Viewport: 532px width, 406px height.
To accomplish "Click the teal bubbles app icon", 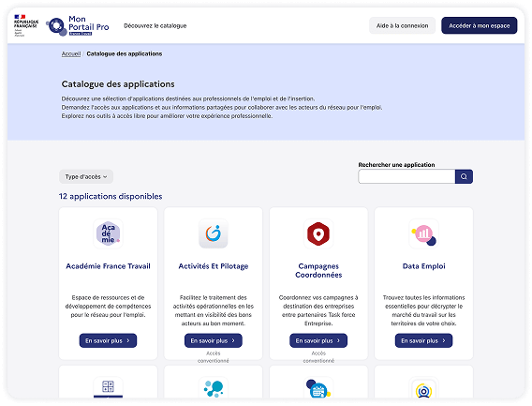I will click(213, 388).
